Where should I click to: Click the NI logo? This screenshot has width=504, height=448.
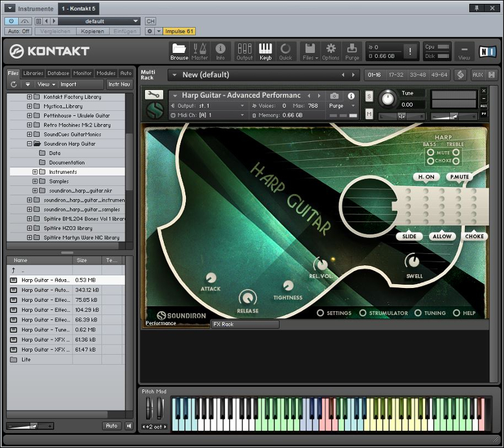[x=486, y=52]
